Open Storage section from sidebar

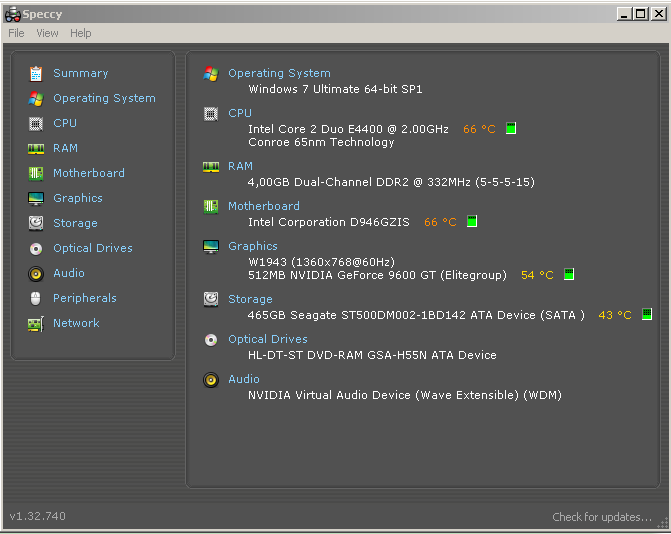(x=75, y=223)
